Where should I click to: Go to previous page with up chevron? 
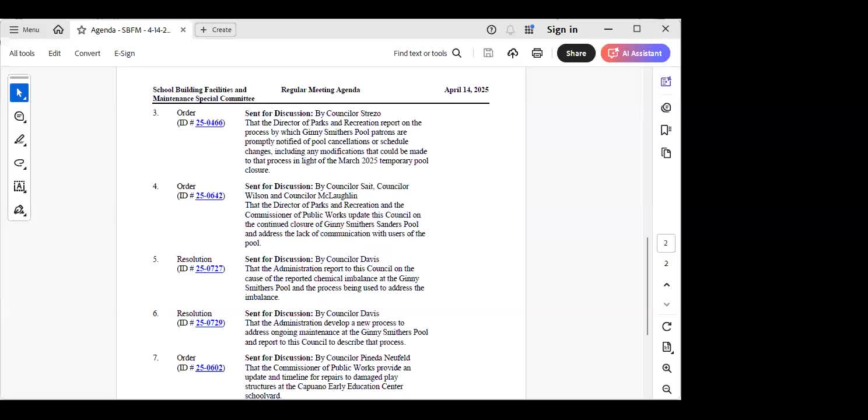pos(667,285)
